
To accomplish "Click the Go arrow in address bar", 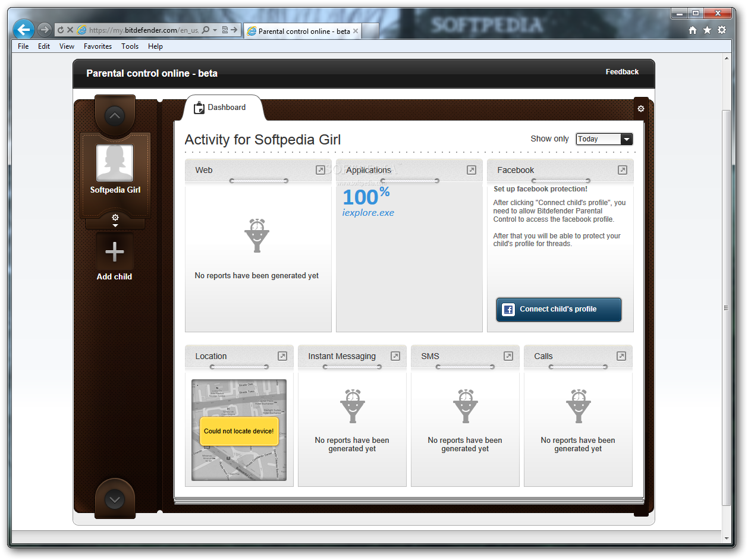I will 234,30.
